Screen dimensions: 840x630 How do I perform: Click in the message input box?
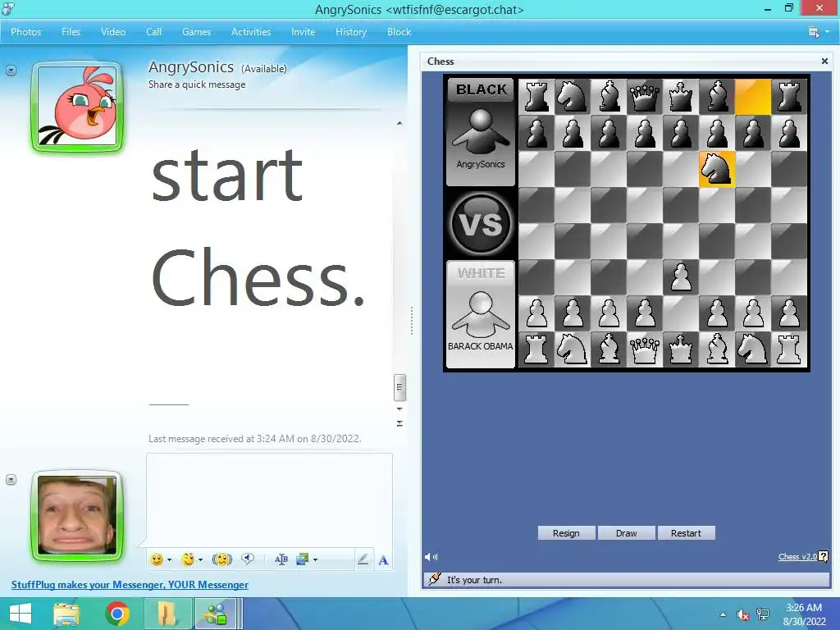269,500
